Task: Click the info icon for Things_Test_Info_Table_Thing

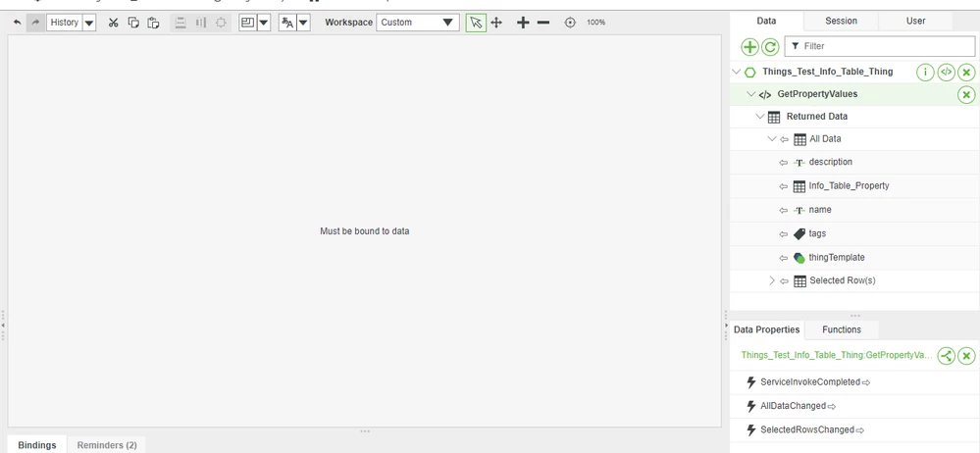Action: coord(926,73)
